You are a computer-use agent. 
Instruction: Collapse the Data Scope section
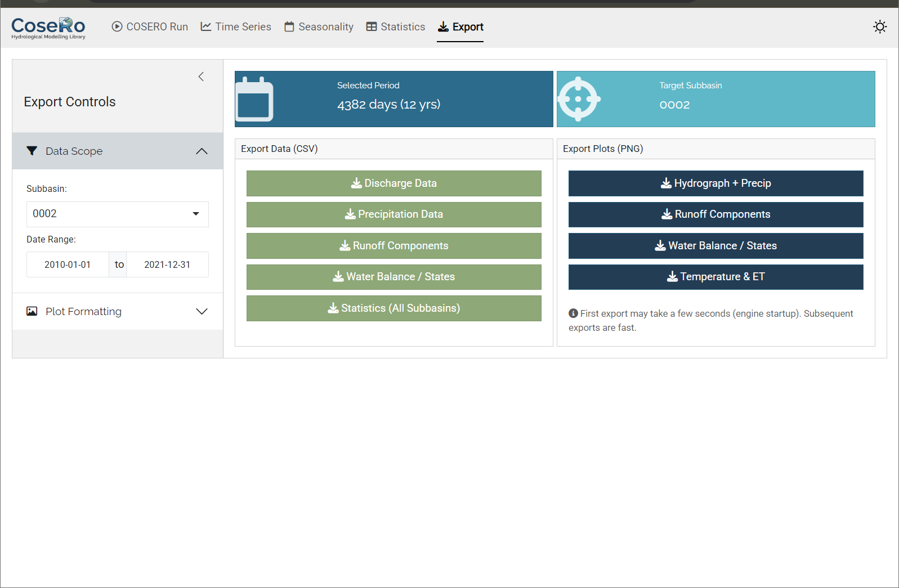(x=202, y=151)
